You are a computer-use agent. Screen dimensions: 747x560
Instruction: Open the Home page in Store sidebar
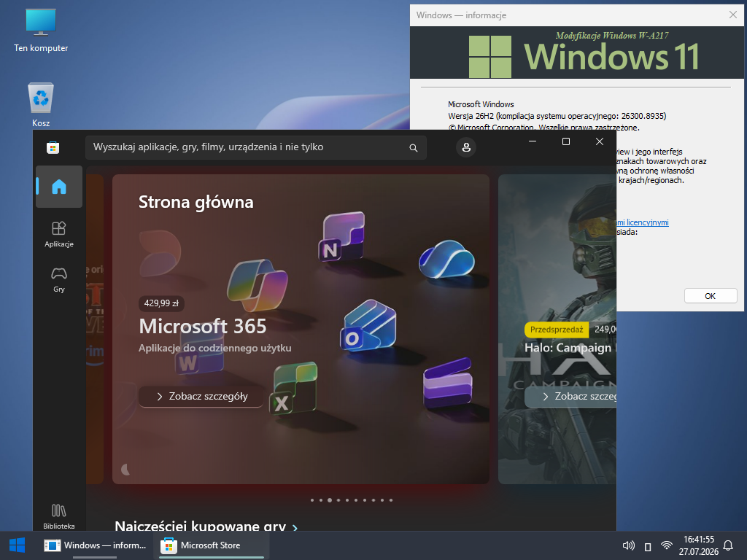59,187
